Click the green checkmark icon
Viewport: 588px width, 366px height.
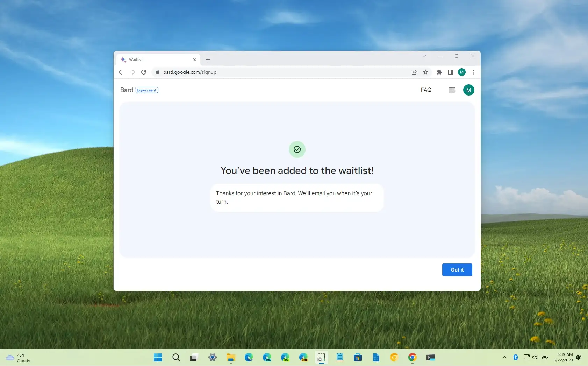(297, 149)
